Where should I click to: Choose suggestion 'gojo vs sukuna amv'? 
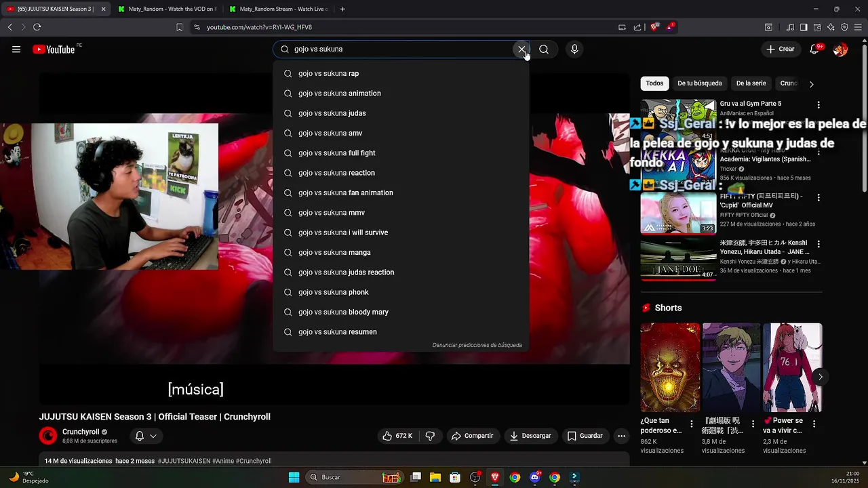click(x=401, y=133)
